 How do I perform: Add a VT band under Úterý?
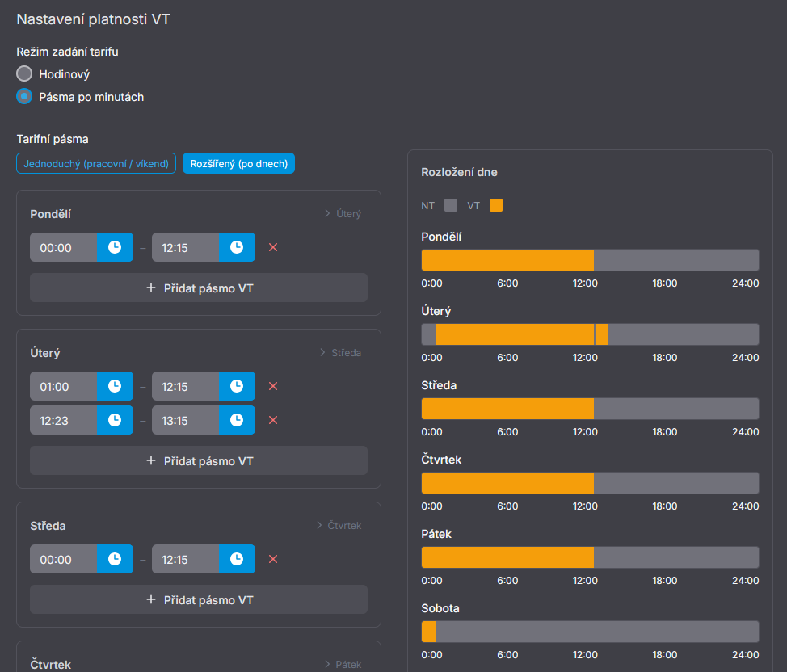pos(199,460)
